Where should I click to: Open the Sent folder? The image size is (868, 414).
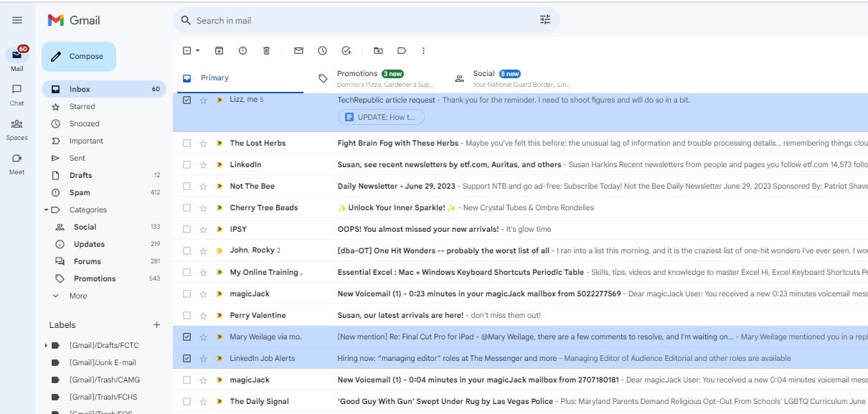click(104, 158)
